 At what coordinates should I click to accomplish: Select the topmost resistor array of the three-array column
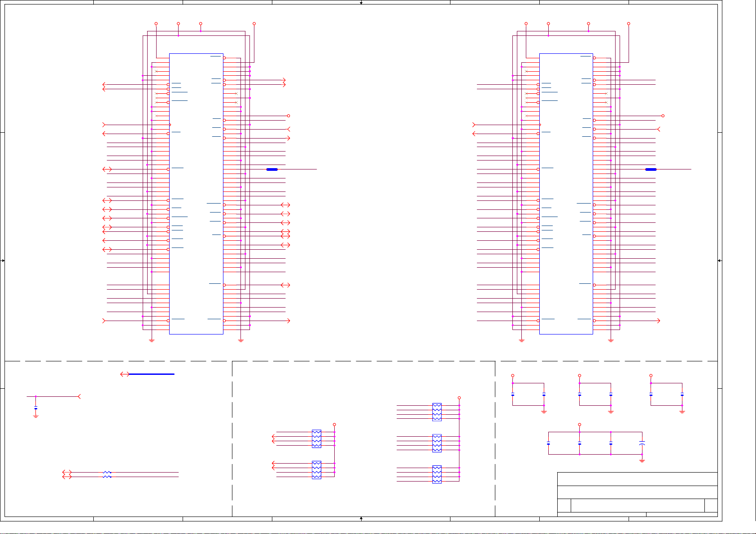click(437, 412)
